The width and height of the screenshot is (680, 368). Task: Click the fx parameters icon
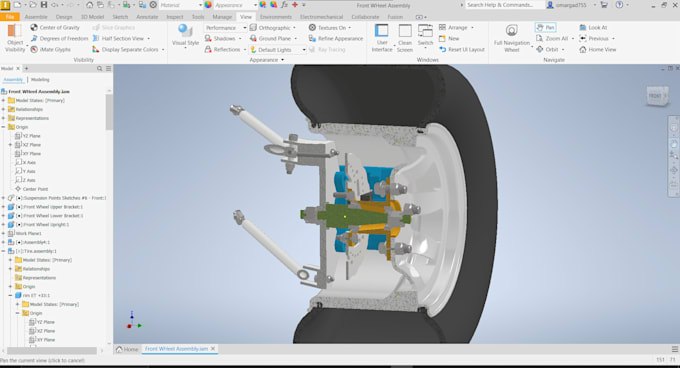[284, 5]
